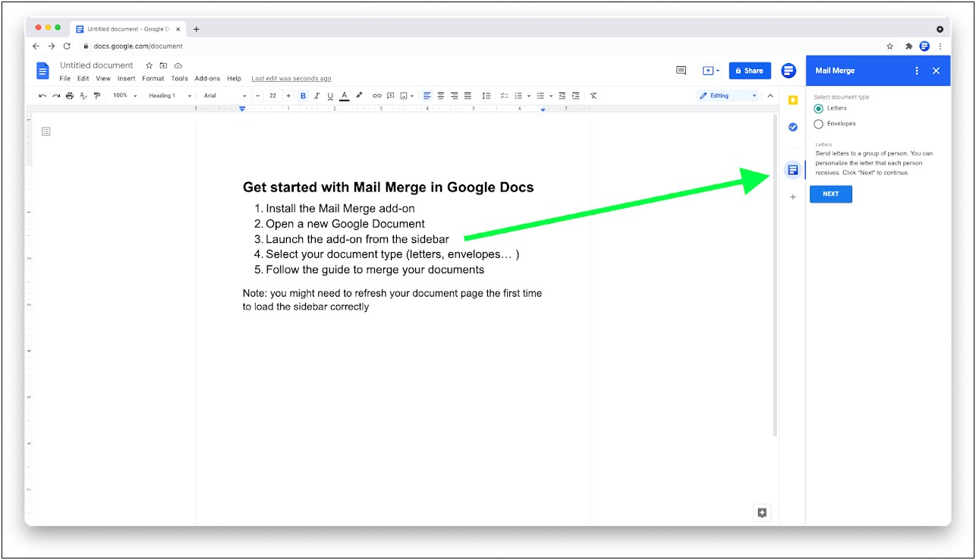The height and width of the screenshot is (560, 976).
Task: Open the Tools menu
Action: click(179, 78)
